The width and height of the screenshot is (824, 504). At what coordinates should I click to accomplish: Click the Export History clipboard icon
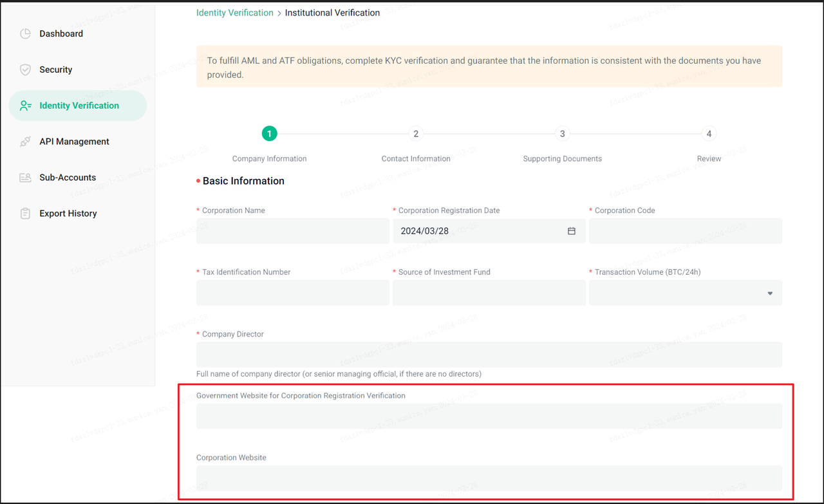click(x=25, y=214)
